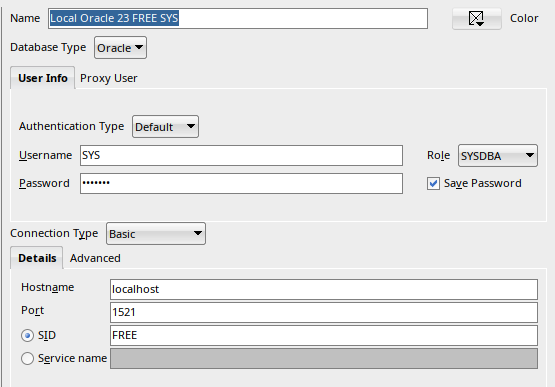Image resolution: width=555 pixels, height=387 pixels.
Task: Toggle the Save Password checkbox
Action: [x=433, y=183]
